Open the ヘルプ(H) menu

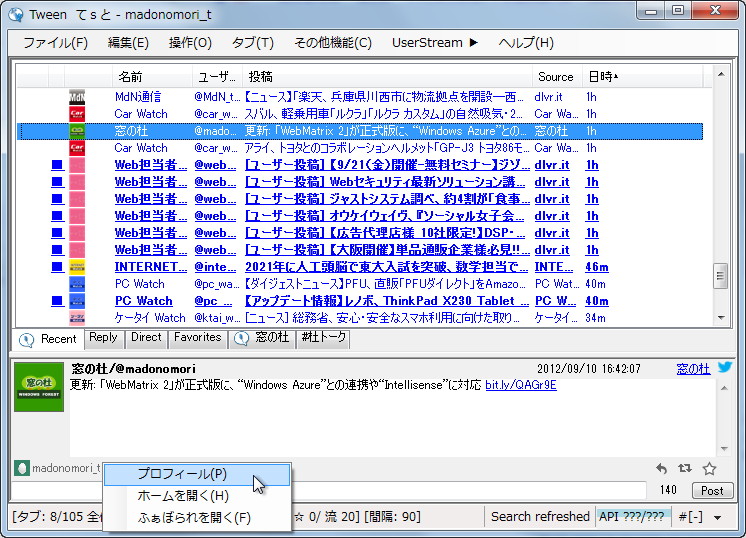(x=526, y=43)
